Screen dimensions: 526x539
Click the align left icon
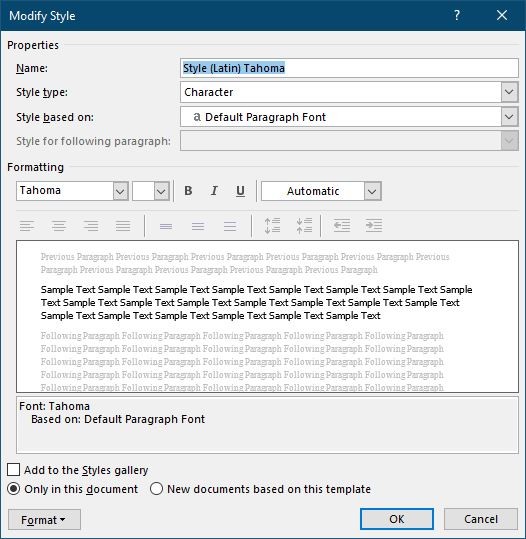coord(27,226)
